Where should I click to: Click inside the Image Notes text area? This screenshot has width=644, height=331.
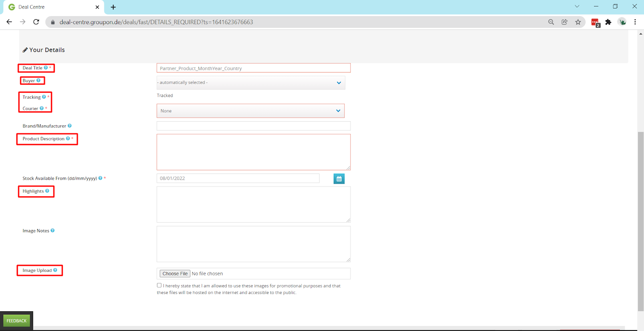(x=254, y=244)
